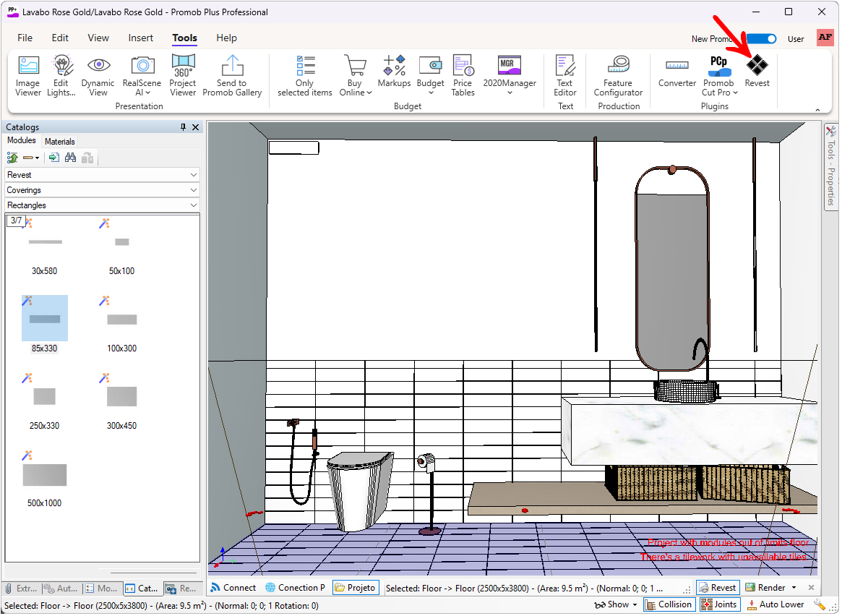Open the 360° Project Viewer
The image size is (842, 616).
183,76
